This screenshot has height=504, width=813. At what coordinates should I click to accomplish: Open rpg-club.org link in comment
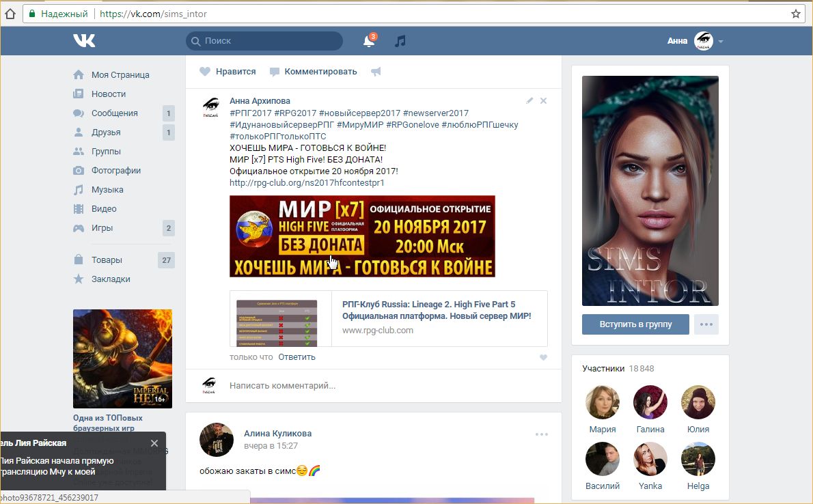point(307,183)
